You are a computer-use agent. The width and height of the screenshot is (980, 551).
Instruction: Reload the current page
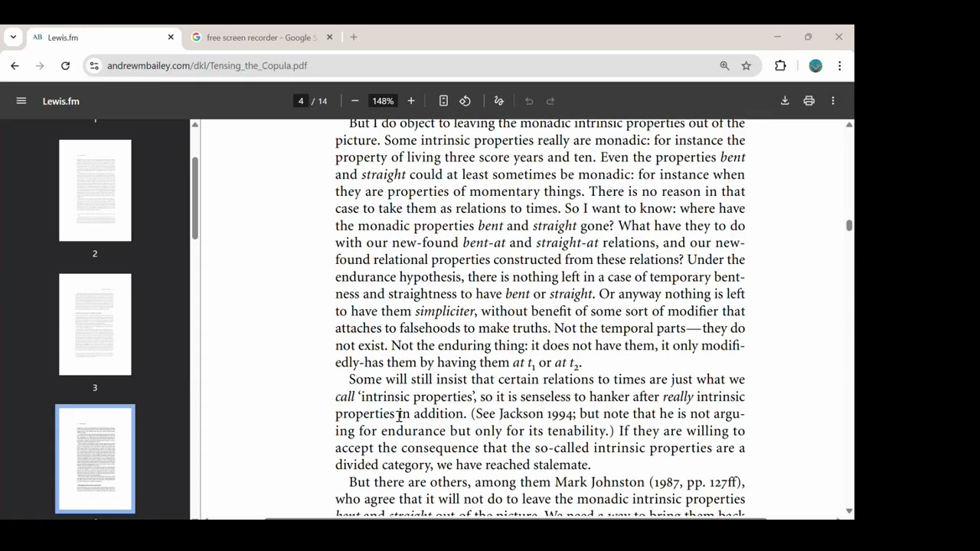click(x=65, y=66)
